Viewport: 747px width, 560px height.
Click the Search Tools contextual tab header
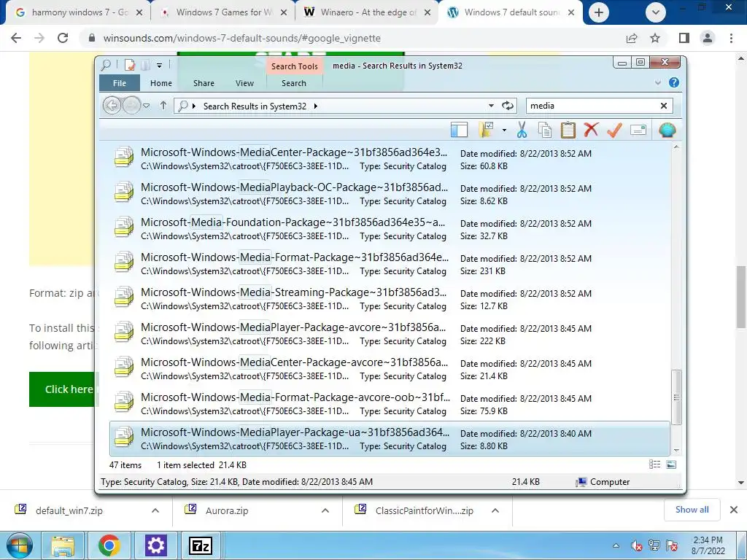(x=295, y=66)
